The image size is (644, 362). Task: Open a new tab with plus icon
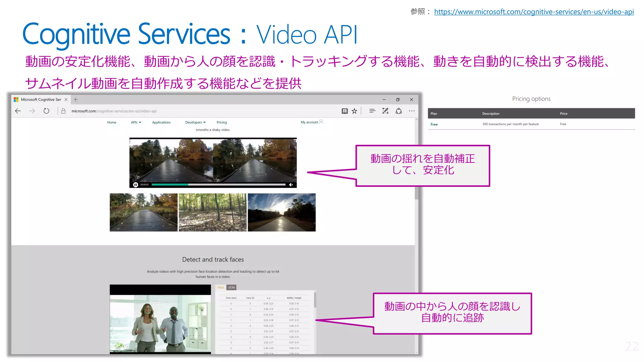pyautogui.click(x=75, y=100)
